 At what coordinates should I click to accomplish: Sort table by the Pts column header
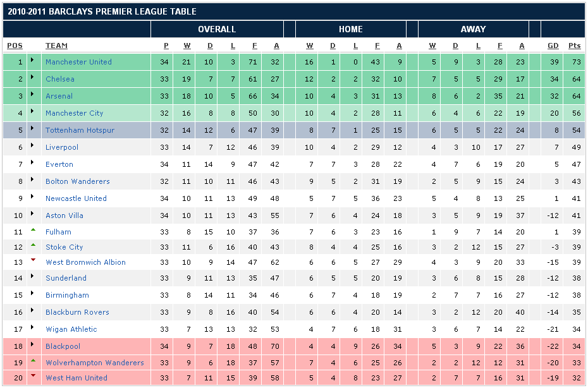coord(574,45)
